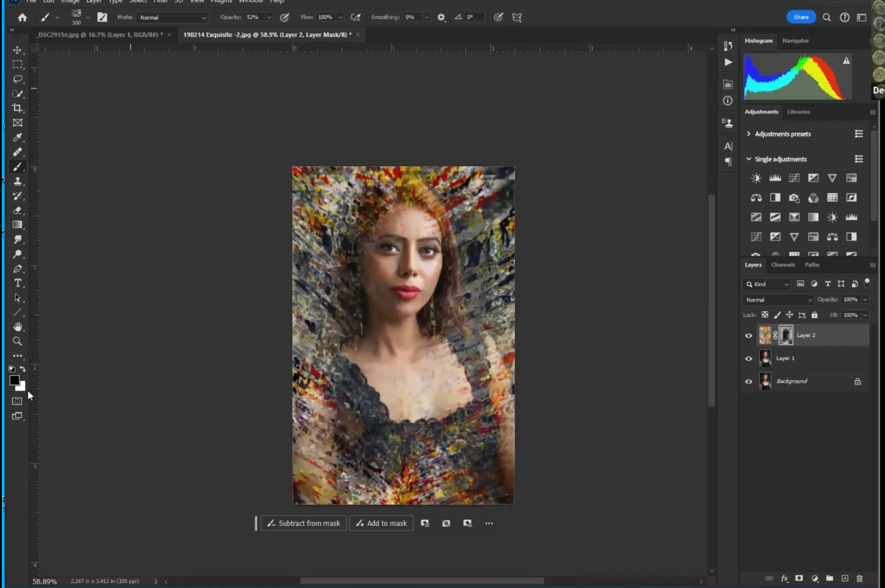The image size is (885, 588).
Task: Select the Move tool
Action: coord(17,50)
